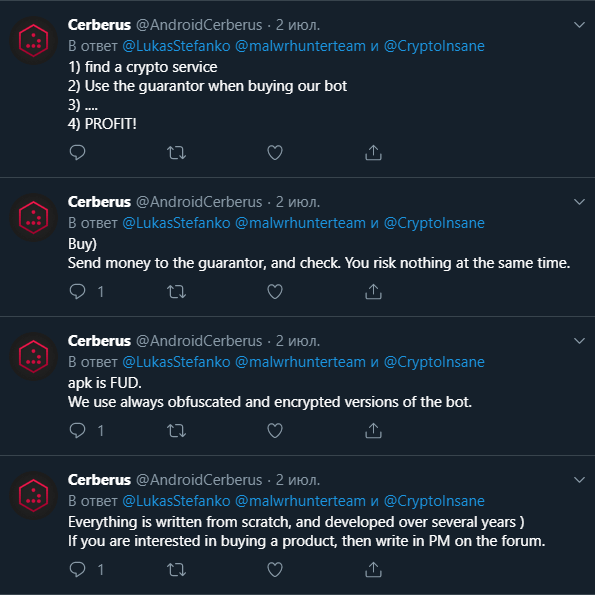The image size is (595, 595).
Task: Reply to the 'PROFIT!' tweet
Action: click(77, 153)
